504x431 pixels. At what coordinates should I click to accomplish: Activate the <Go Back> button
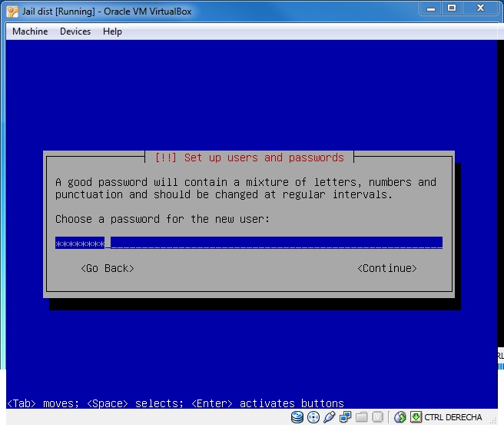pyautogui.click(x=108, y=268)
